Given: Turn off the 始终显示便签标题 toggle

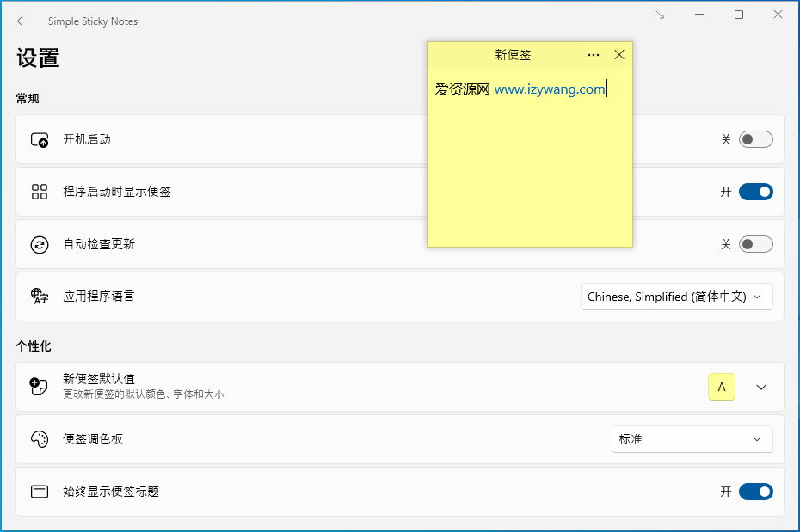Looking at the screenshot, I should (x=755, y=491).
